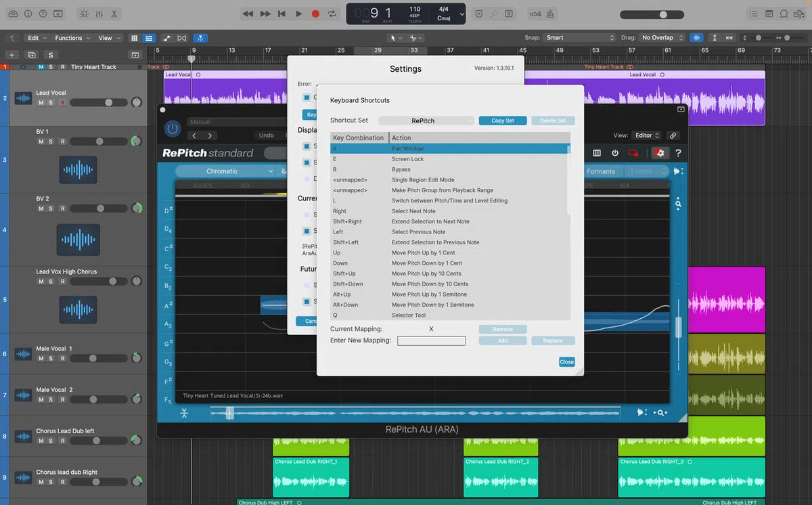Click the Scissors editors icon
Image resolution: width=812 pixels, height=505 pixels.
click(114, 14)
